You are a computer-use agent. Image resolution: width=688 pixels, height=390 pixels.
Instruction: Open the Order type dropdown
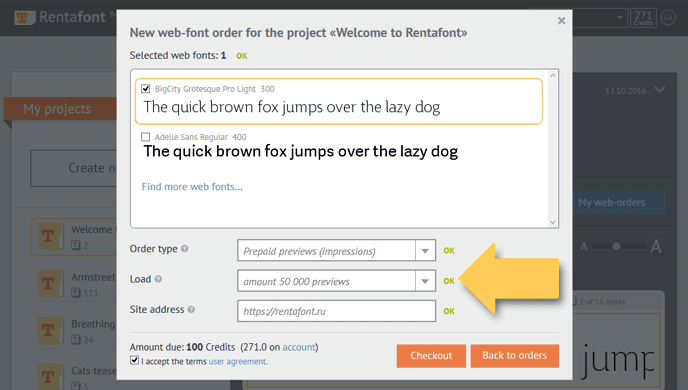pyautogui.click(x=337, y=250)
